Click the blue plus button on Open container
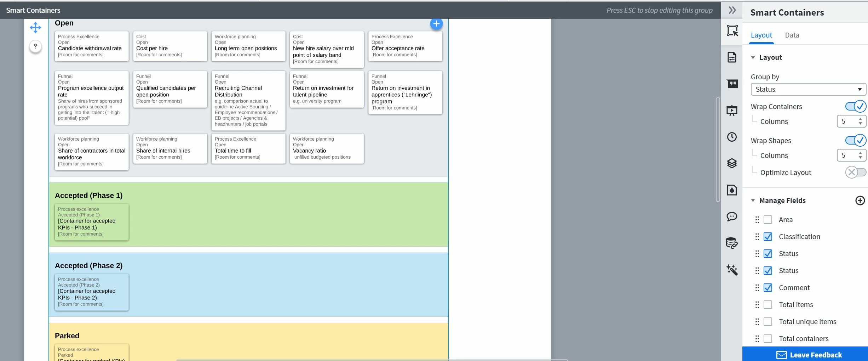The height and width of the screenshot is (361, 868). point(436,24)
